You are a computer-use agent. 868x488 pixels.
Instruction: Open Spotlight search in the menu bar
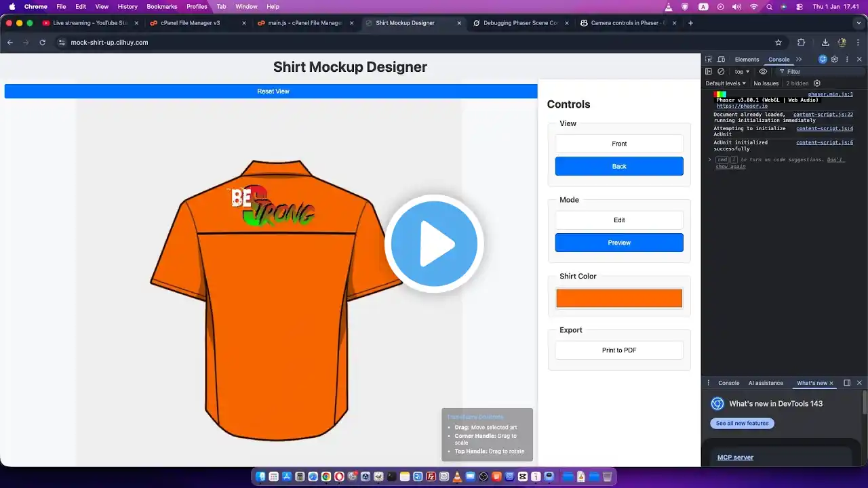(x=770, y=7)
